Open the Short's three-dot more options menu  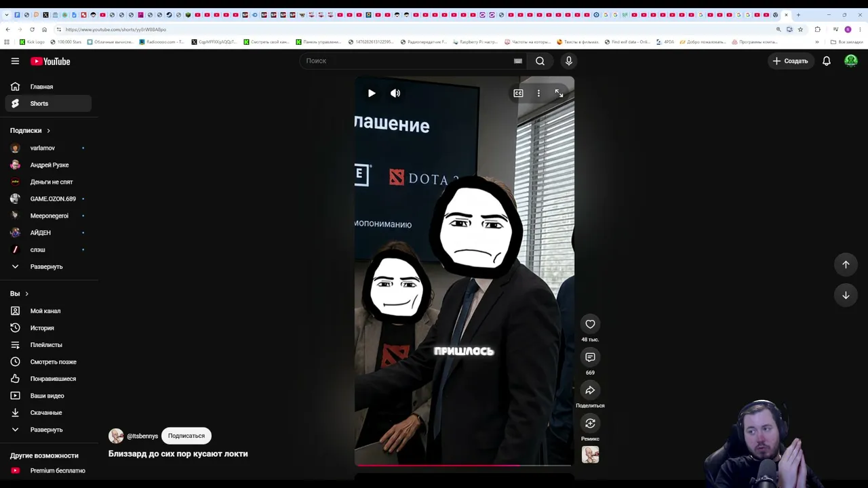point(538,93)
